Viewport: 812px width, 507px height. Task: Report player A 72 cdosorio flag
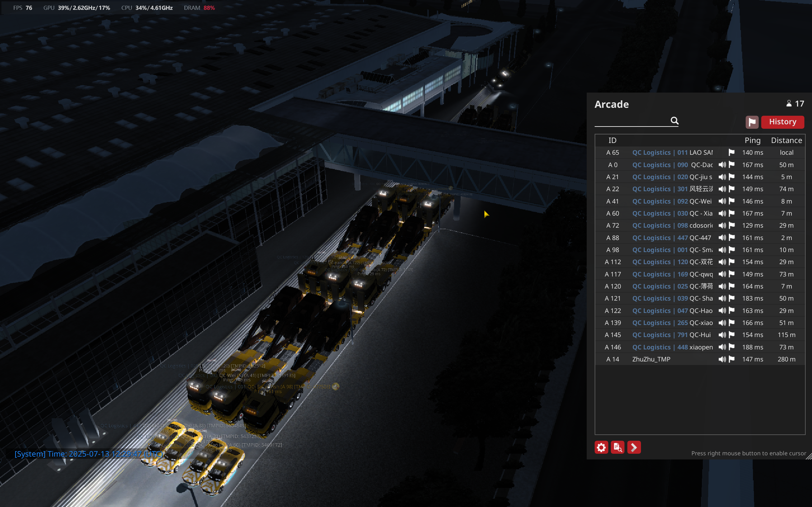point(731,225)
